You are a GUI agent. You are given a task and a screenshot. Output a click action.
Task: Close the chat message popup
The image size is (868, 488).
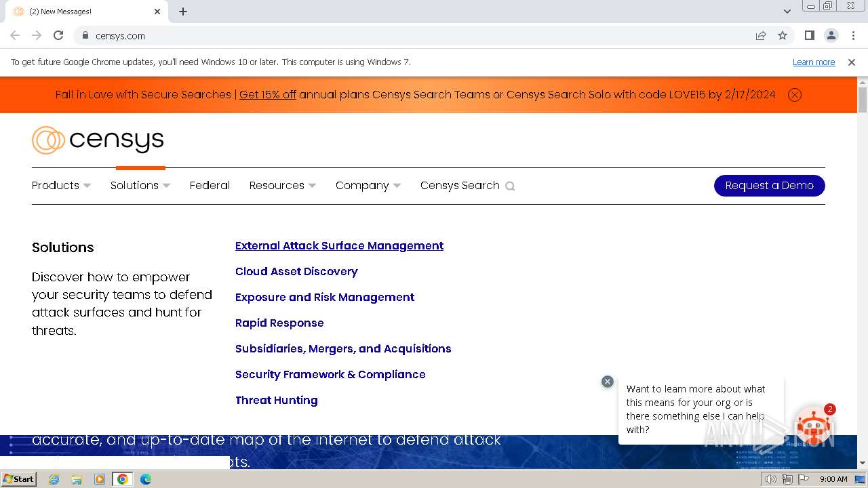coord(608,382)
